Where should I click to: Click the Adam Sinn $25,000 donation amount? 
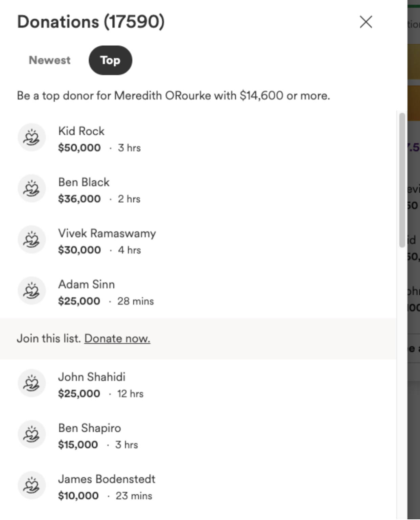(x=79, y=301)
